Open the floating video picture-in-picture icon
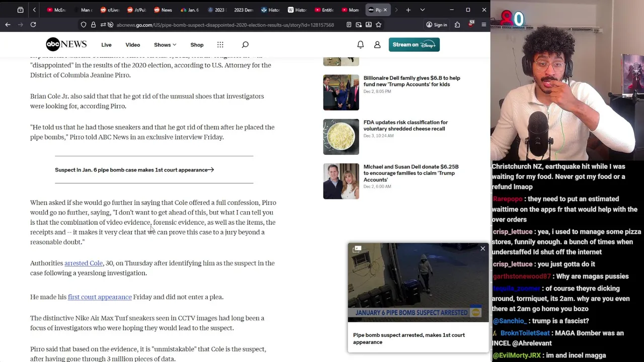The image size is (644, 362). click(x=357, y=248)
